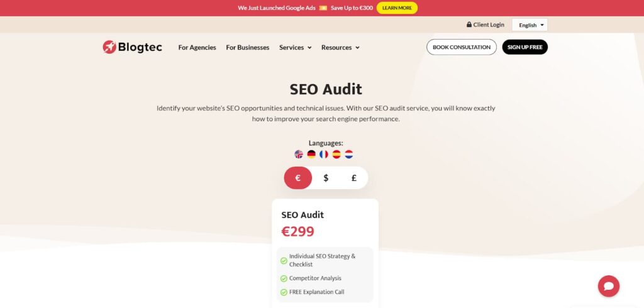Select the French flag icon
This screenshot has height=308, width=644.
coord(324,155)
